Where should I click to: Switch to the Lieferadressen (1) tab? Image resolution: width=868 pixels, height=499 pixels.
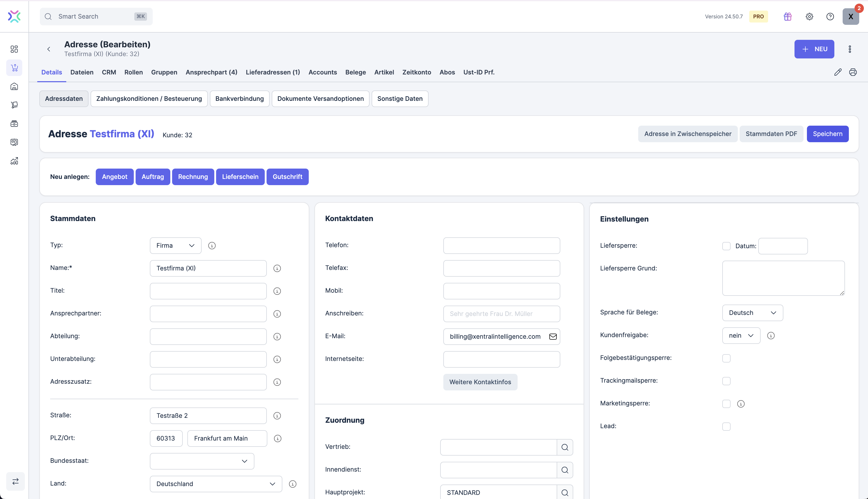click(273, 72)
